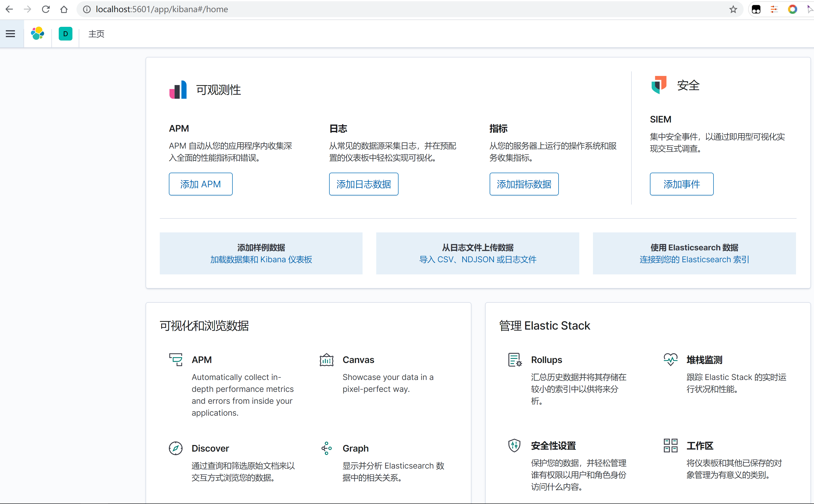Click the workspaces grid icon
The height and width of the screenshot is (504, 814).
(670, 446)
